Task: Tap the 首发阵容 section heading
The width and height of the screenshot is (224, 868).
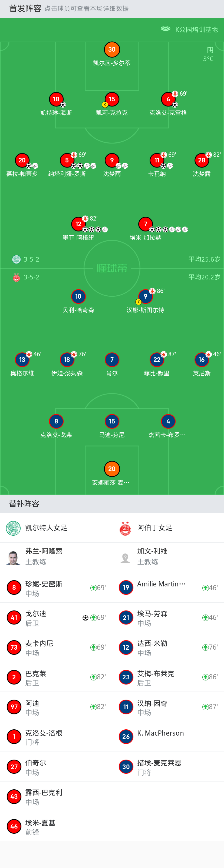Action: pyautogui.click(x=25, y=8)
